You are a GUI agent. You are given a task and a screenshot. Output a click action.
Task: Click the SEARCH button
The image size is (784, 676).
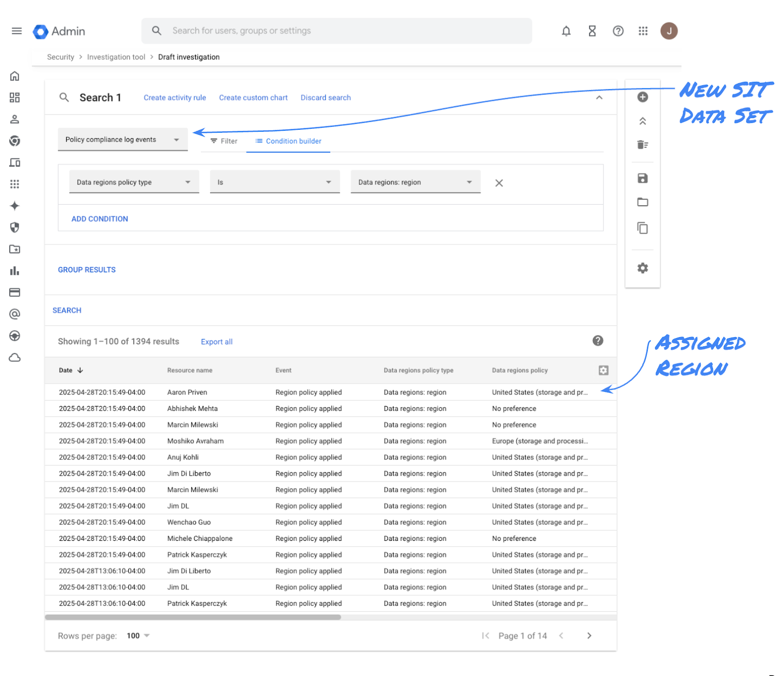(x=67, y=311)
